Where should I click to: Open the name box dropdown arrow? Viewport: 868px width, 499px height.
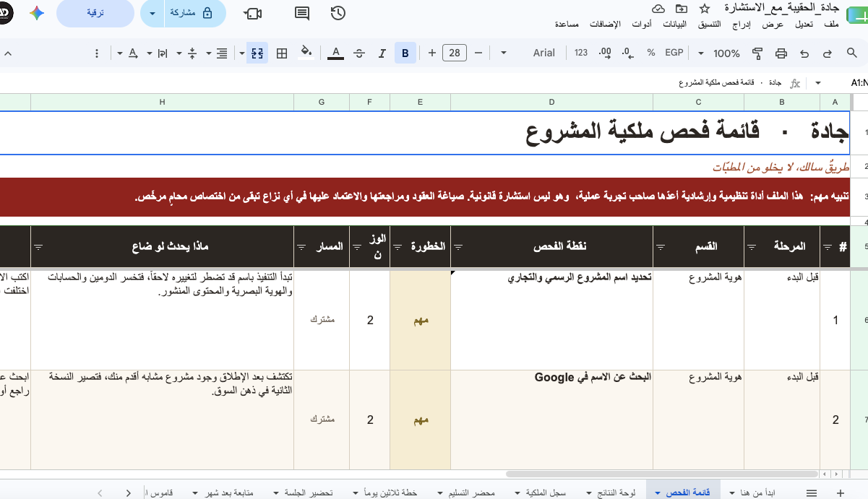818,83
